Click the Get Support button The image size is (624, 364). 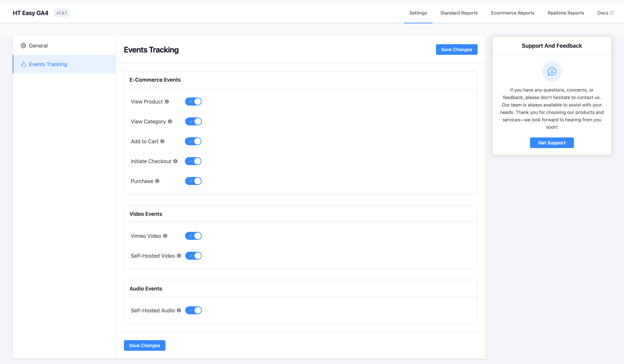[552, 143]
